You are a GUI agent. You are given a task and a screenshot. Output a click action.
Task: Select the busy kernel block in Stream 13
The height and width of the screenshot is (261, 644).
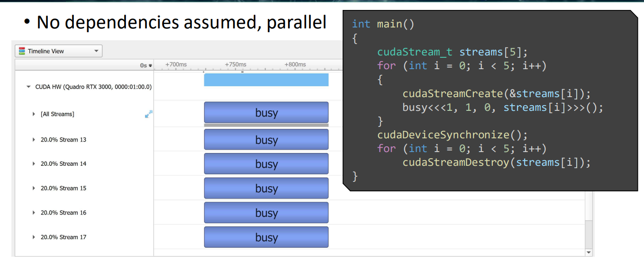pyautogui.click(x=266, y=140)
